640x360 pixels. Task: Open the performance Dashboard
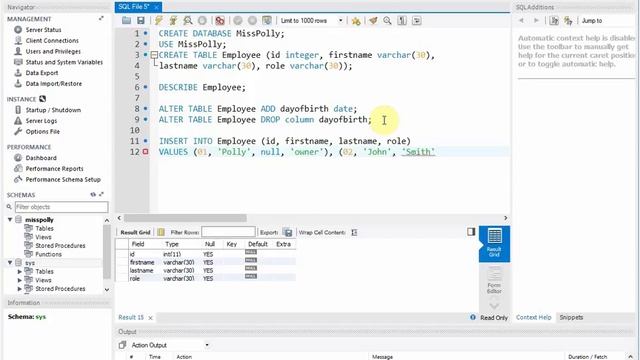point(41,158)
